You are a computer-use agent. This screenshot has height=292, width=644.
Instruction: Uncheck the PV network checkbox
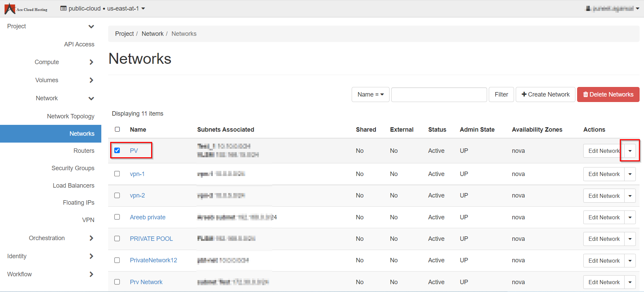117,150
